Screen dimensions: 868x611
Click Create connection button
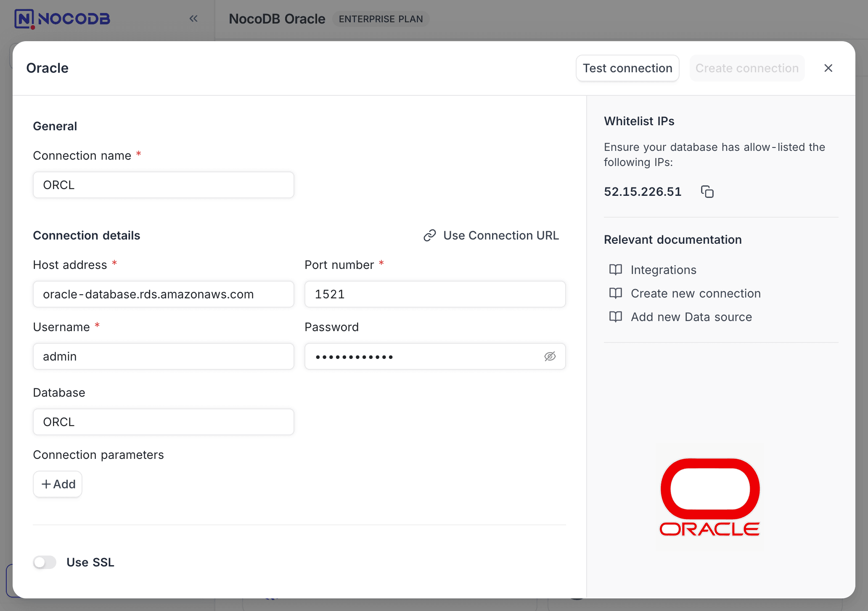click(x=747, y=68)
